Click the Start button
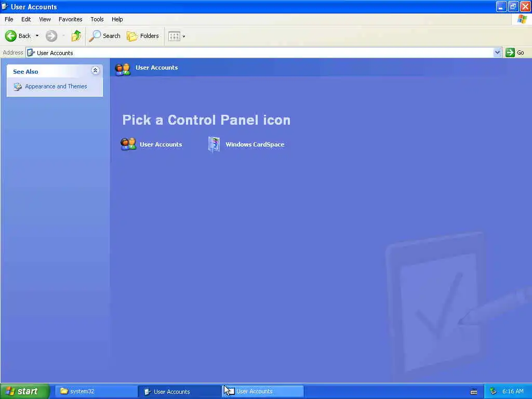 click(x=25, y=391)
